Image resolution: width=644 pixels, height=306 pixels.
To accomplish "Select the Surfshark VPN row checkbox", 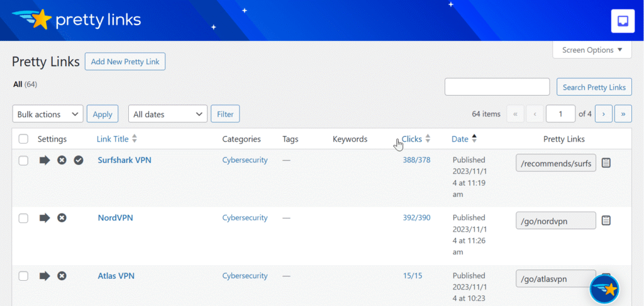I will tap(23, 161).
